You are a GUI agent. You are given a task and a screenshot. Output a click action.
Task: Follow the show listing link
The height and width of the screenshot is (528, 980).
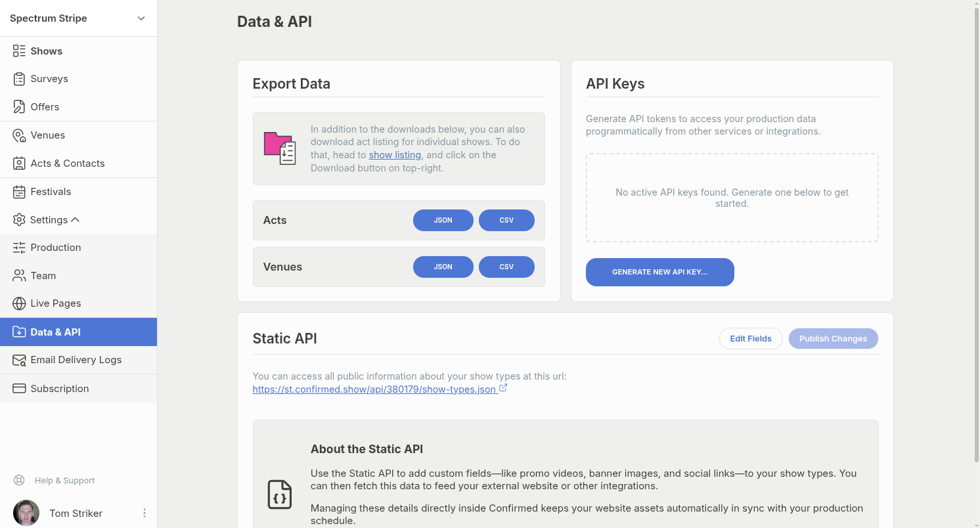395,155
